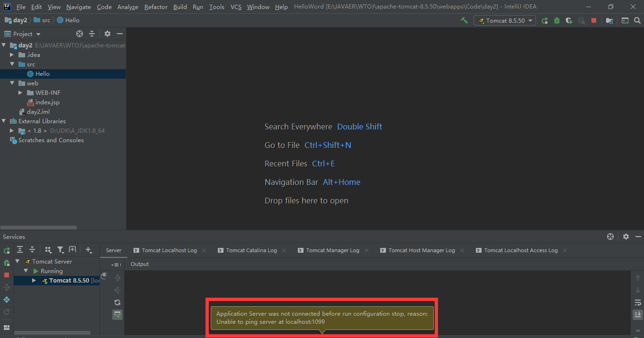Close the Tomcat Catalina Log tab
Screen dimensions: 644x338
[x=284, y=250]
